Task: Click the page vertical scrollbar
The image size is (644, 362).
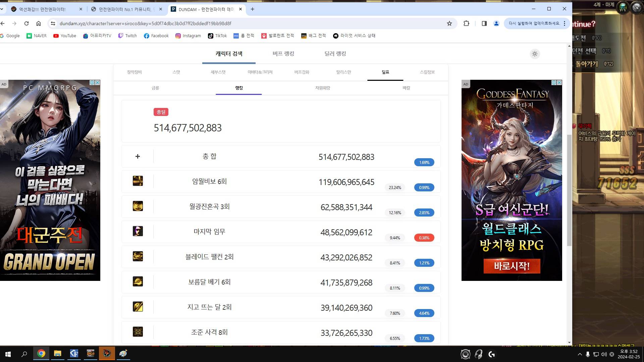Action: [569, 190]
